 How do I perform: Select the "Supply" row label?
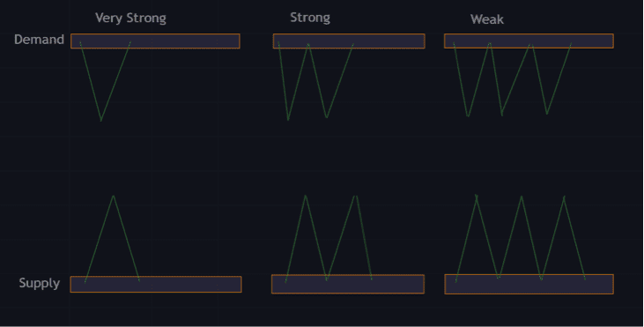coord(40,283)
